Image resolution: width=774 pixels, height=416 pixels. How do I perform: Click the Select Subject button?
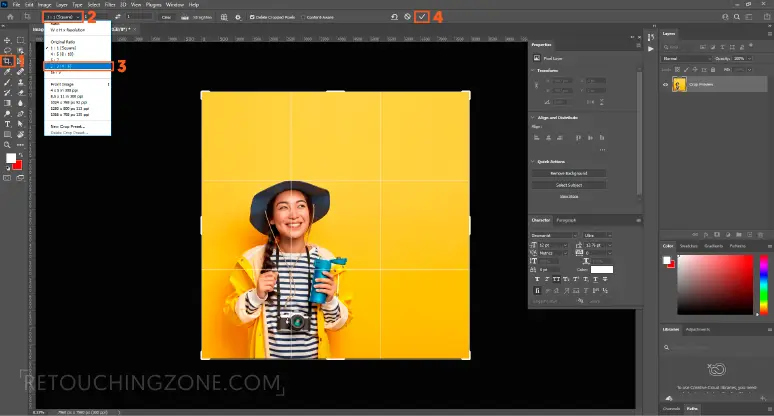(569, 185)
